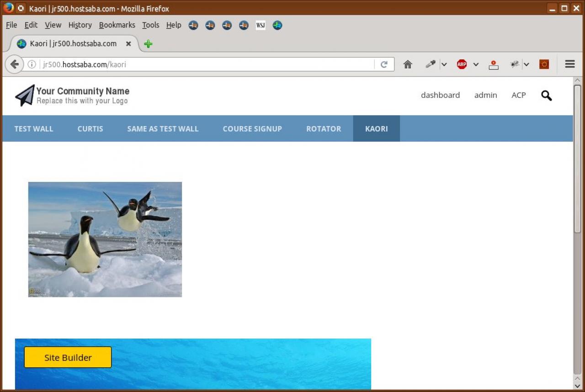This screenshot has height=392, width=585.
Task: Click the penguin image thumbnail
Action: 105,239
